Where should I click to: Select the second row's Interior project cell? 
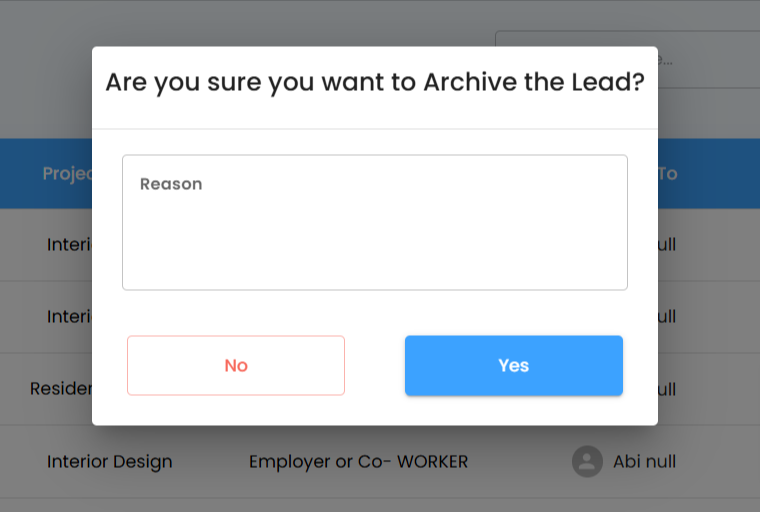tap(69, 316)
